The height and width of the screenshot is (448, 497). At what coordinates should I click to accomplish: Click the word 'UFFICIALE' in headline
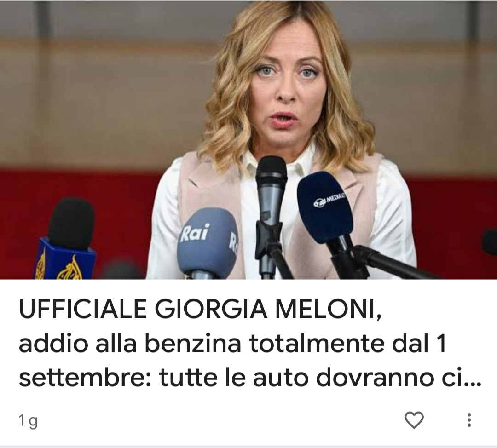[x=83, y=309]
